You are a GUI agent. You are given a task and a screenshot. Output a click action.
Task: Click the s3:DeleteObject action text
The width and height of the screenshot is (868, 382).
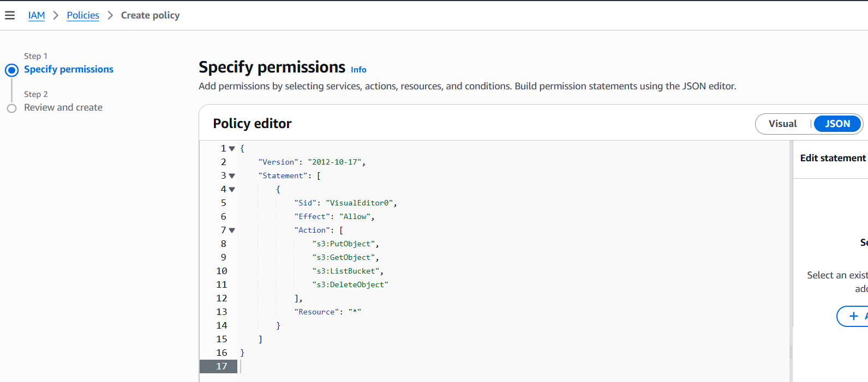point(350,284)
